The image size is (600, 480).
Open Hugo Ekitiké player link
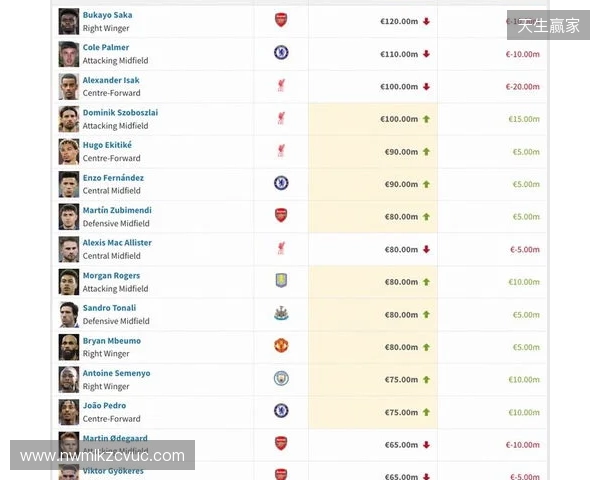(x=107, y=145)
